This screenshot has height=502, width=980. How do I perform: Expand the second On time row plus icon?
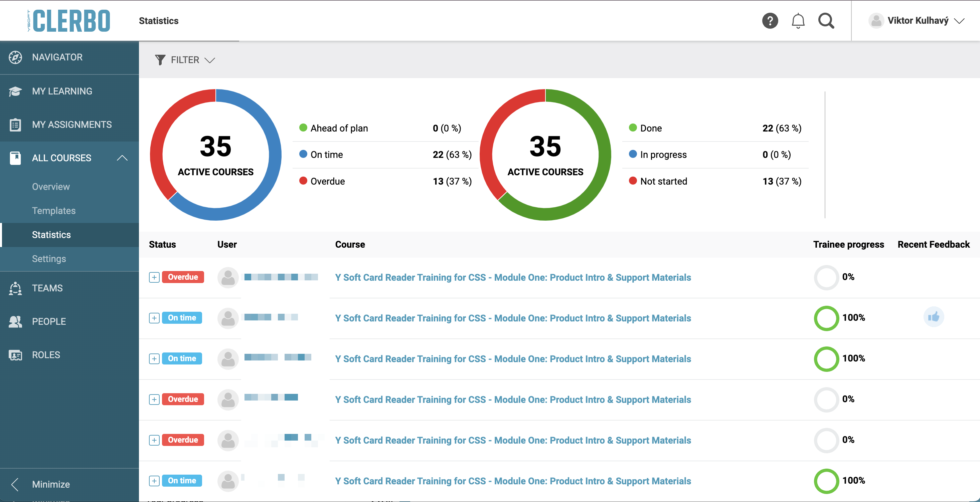tap(154, 358)
